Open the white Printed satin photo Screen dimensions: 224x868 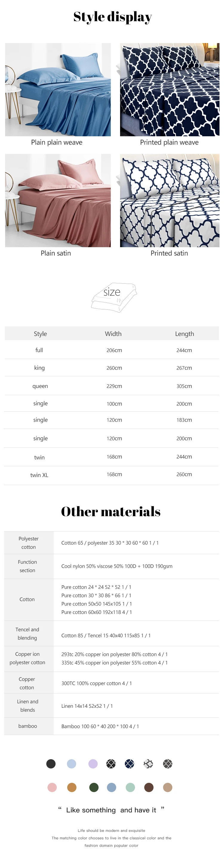169,201
